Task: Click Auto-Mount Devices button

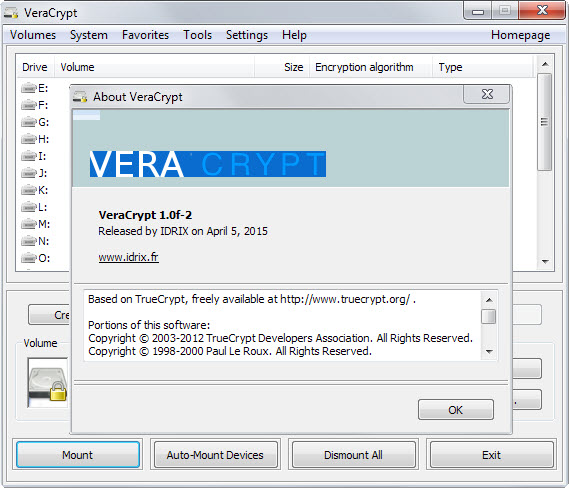Action: [x=215, y=455]
